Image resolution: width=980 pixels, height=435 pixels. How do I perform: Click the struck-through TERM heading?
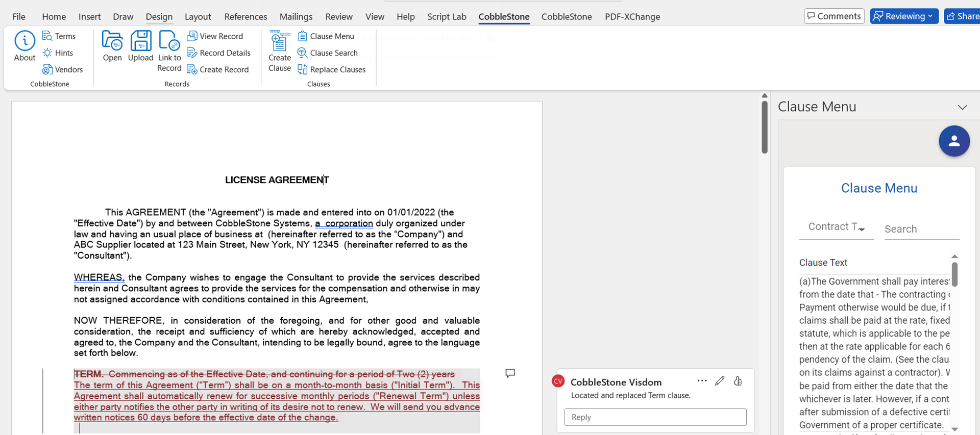tap(89, 374)
